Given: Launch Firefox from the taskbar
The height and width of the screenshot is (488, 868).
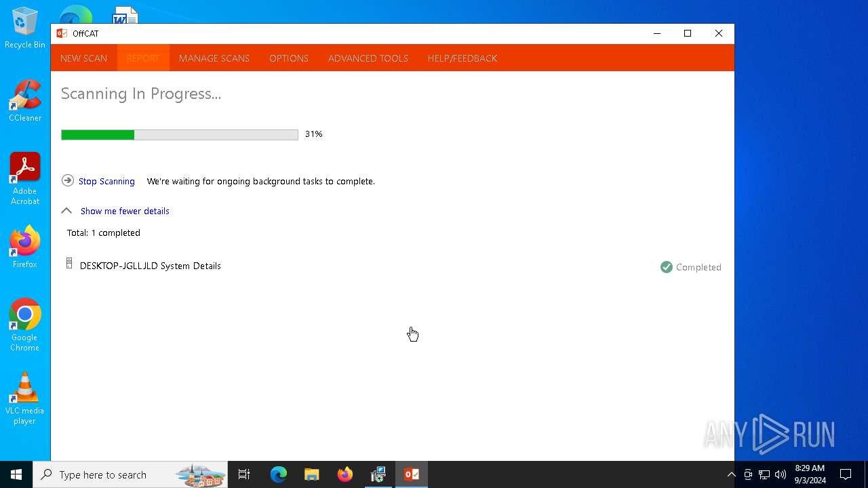Looking at the screenshot, I should [345, 474].
